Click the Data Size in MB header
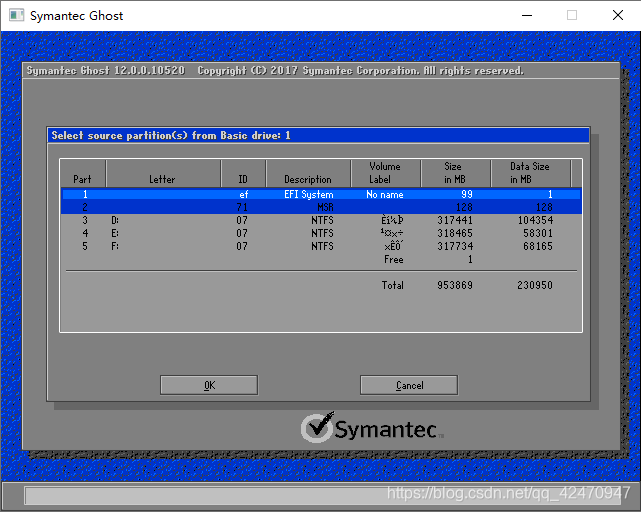The image size is (641, 512). [530, 173]
